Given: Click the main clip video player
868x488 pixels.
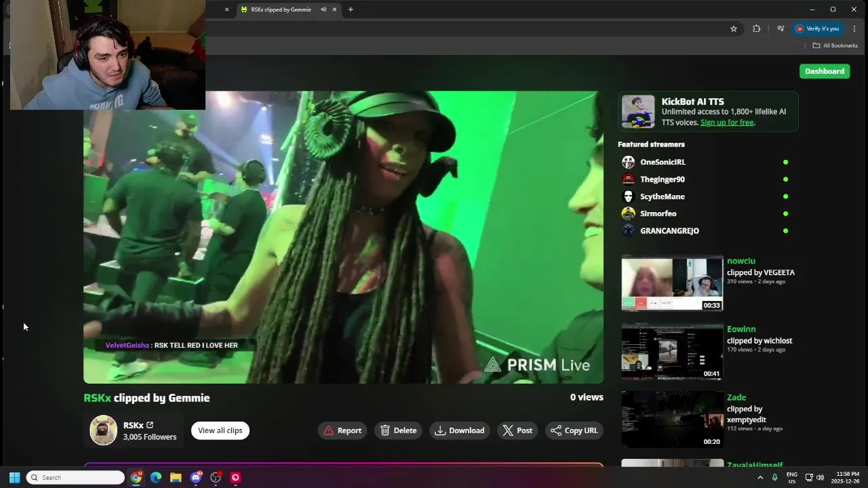Looking at the screenshot, I should 343,237.
